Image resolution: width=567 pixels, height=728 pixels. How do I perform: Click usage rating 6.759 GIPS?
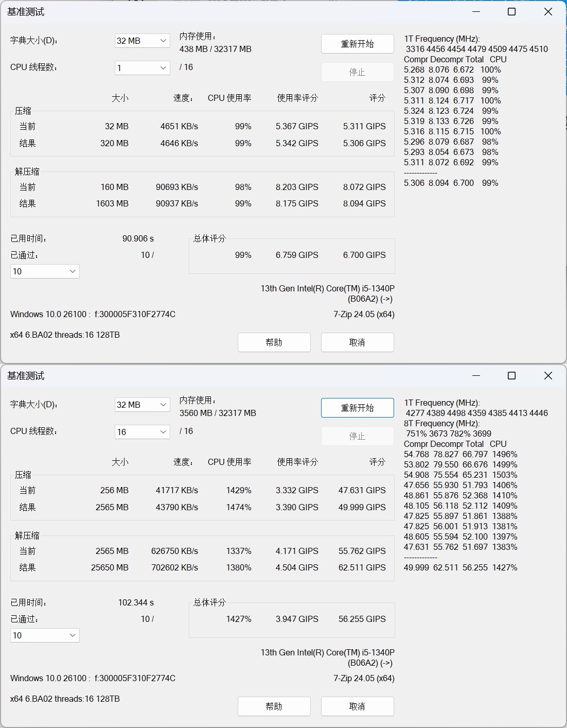(297, 255)
